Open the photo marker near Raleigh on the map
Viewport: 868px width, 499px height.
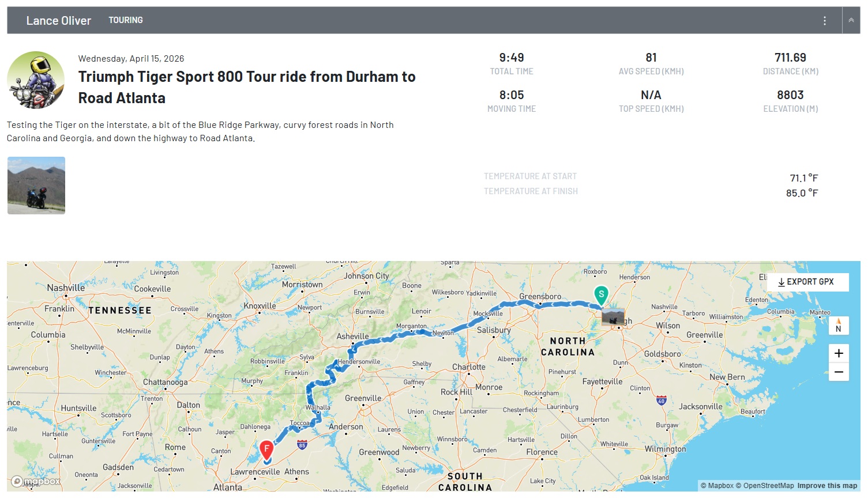613,317
